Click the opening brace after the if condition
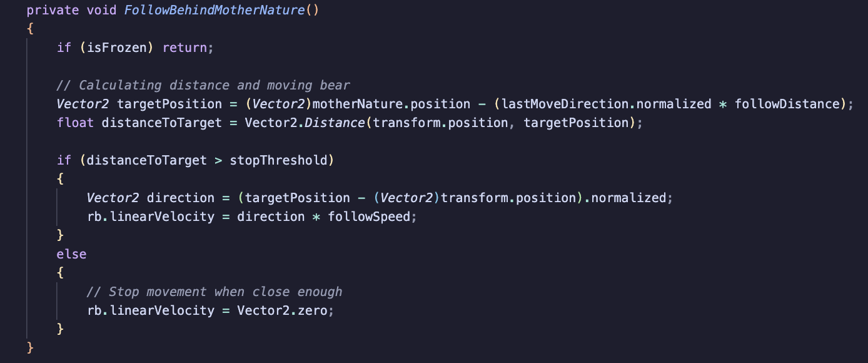 click(x=60, y=179)
